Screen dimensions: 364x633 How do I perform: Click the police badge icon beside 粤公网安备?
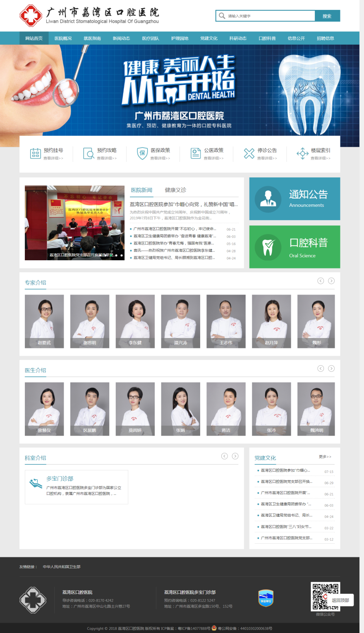(214, 628)
